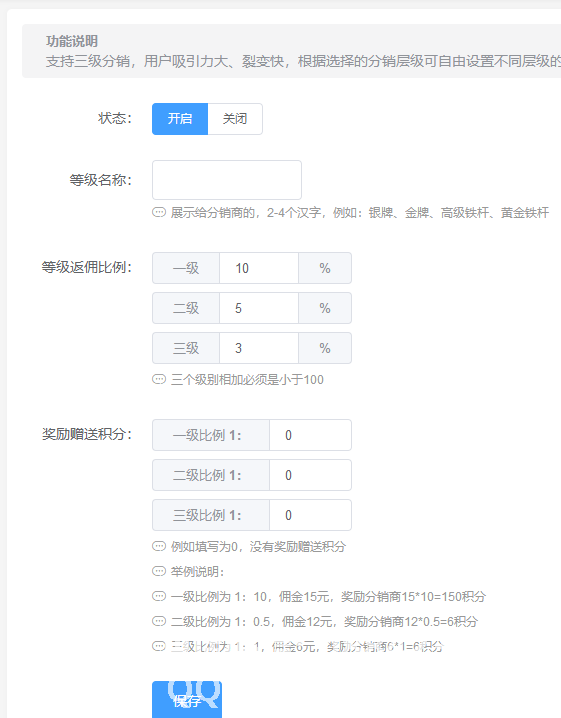Click the 三级 commission percentage field
The width and height of the screenshot is (561, 718).
(x=259, y=348)
